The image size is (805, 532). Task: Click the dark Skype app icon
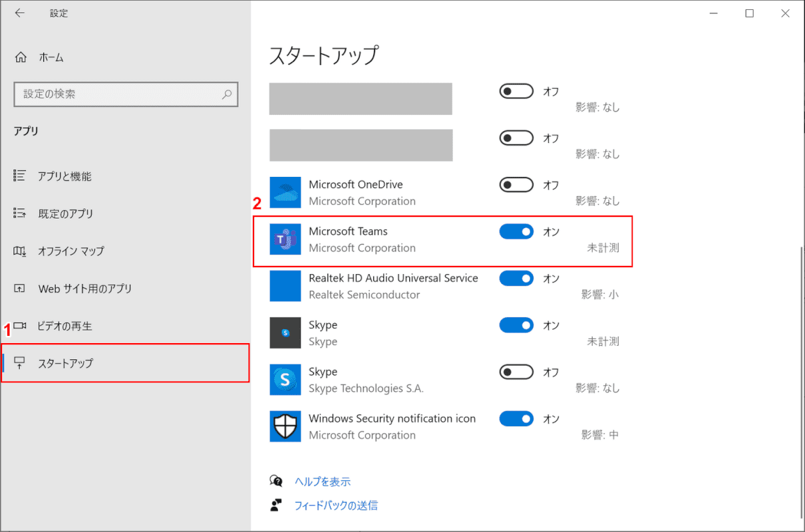285,332
